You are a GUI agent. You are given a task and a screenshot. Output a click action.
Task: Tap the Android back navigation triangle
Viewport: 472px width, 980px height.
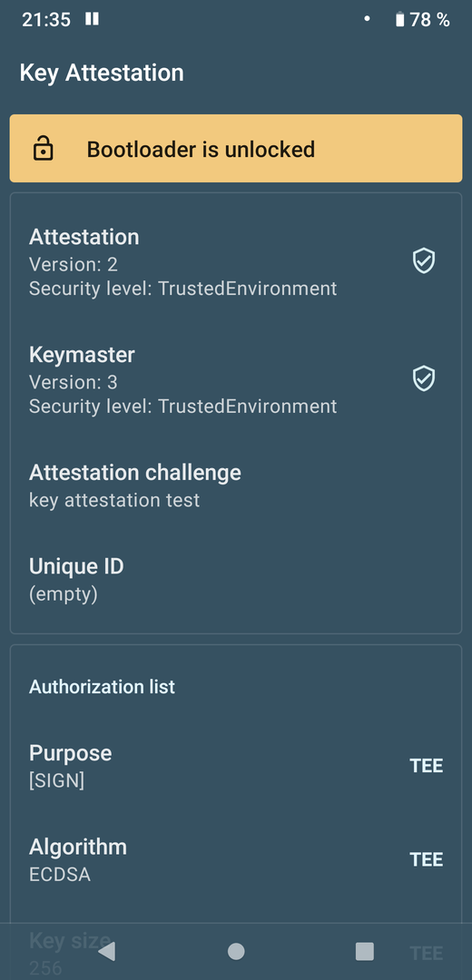107,951
